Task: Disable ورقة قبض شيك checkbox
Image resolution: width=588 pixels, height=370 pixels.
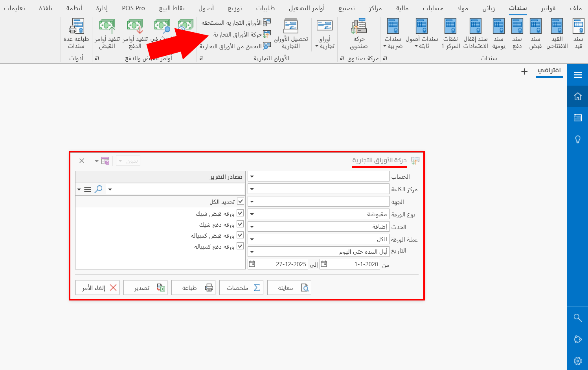Action: [240, 213]
